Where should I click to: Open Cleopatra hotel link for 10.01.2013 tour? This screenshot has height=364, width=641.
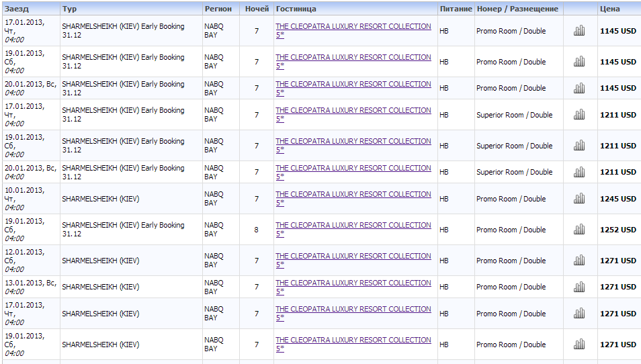353,195
